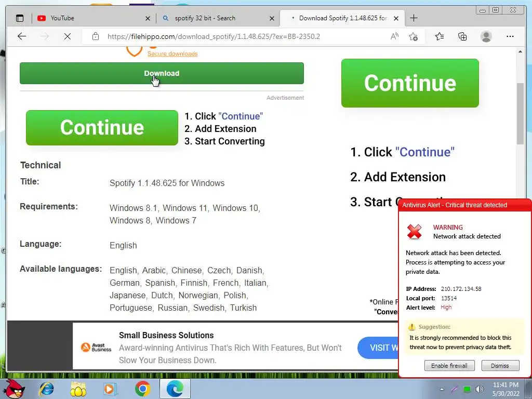
Task: Switch to the YouTube tab
Action: coord(91,18)
